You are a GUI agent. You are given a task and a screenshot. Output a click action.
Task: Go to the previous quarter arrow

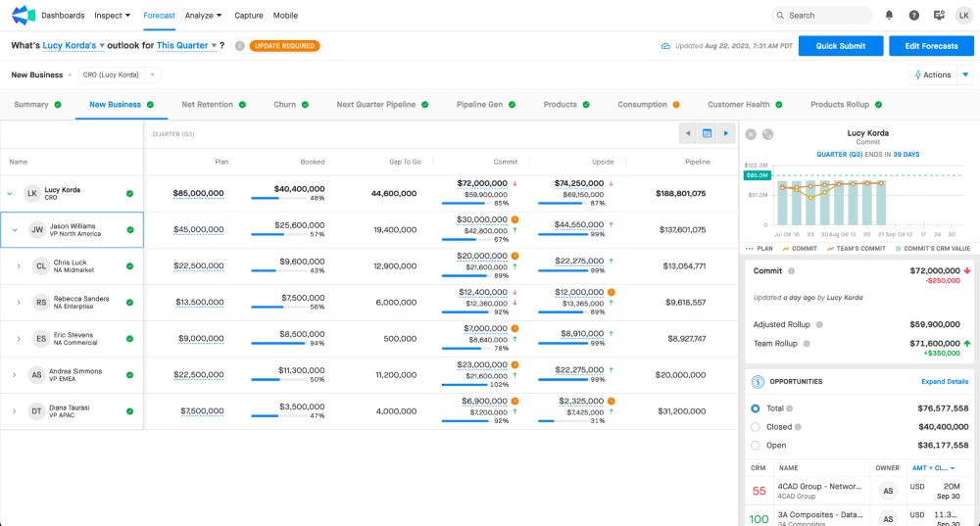688,133
